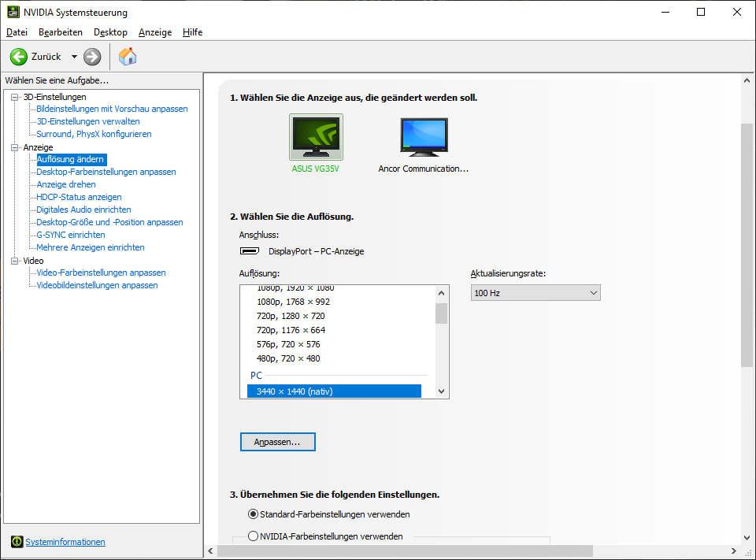
Task: Click the DisplayPort connector icon
Action: tap(250, 250)
